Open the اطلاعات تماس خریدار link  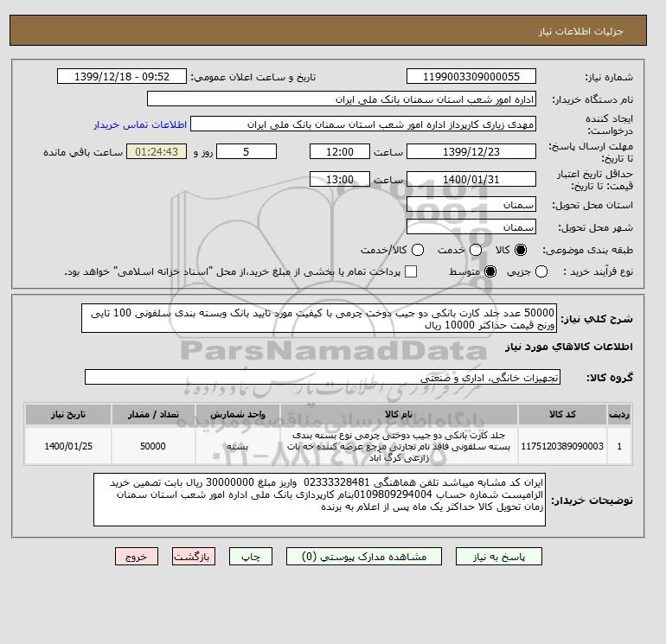coord(140,124)
